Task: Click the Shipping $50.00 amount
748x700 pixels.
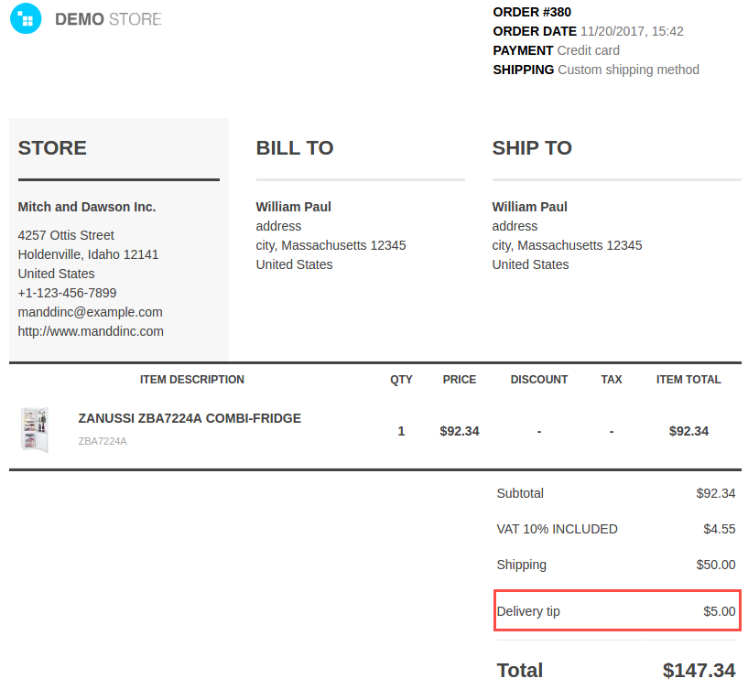Action: click(716, 565)
